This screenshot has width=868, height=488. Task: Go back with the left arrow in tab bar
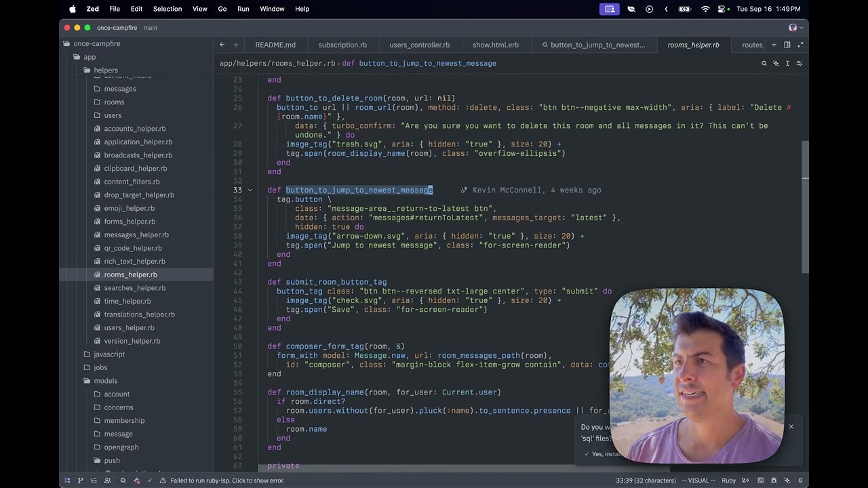222,45
